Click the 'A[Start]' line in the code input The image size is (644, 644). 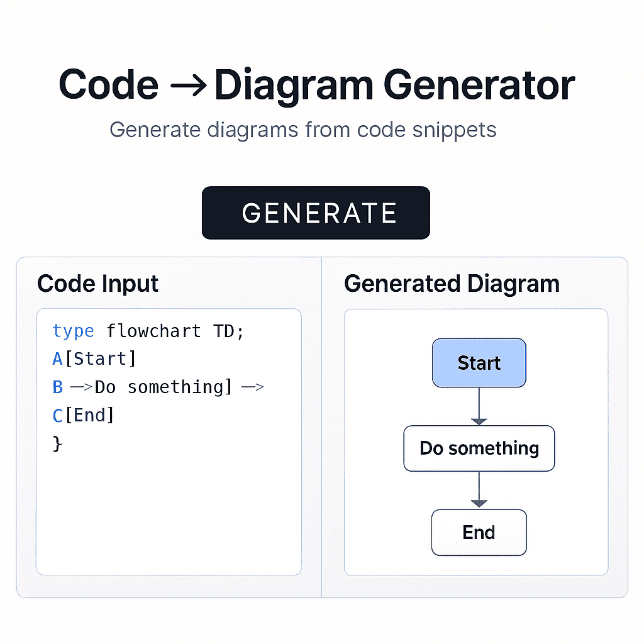[93, 358]
